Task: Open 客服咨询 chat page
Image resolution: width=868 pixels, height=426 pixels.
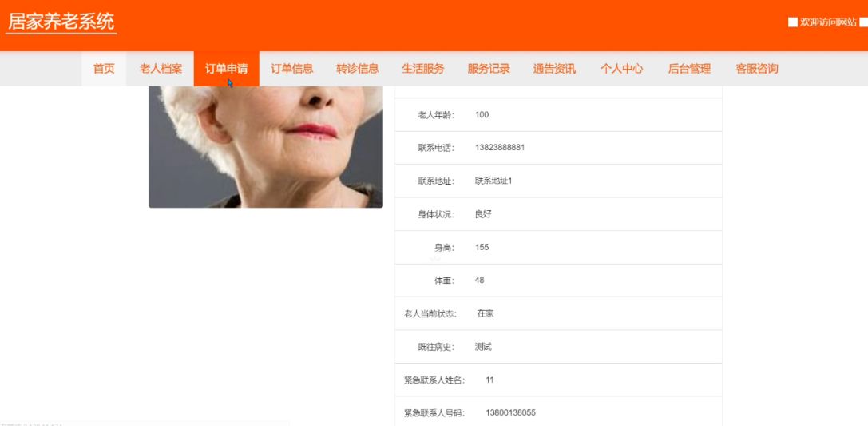Action: [x=757, y=69]
